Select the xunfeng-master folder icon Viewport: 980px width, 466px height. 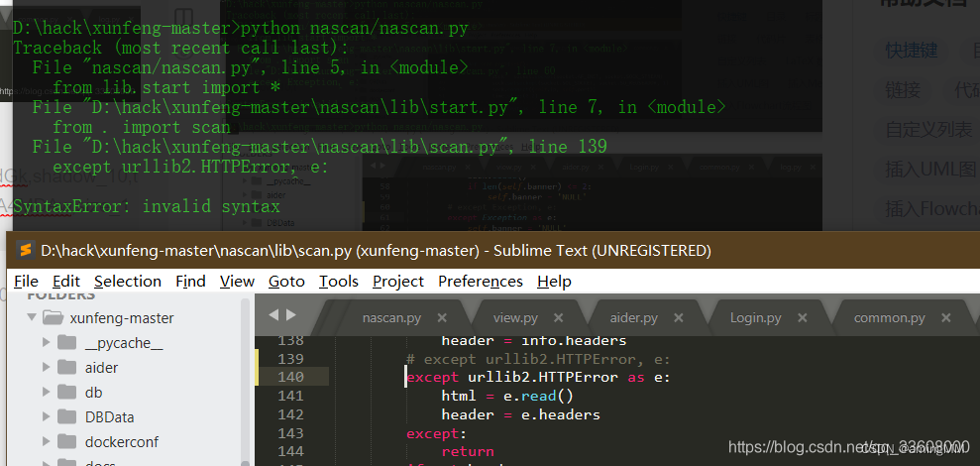(x=54, y=317)
